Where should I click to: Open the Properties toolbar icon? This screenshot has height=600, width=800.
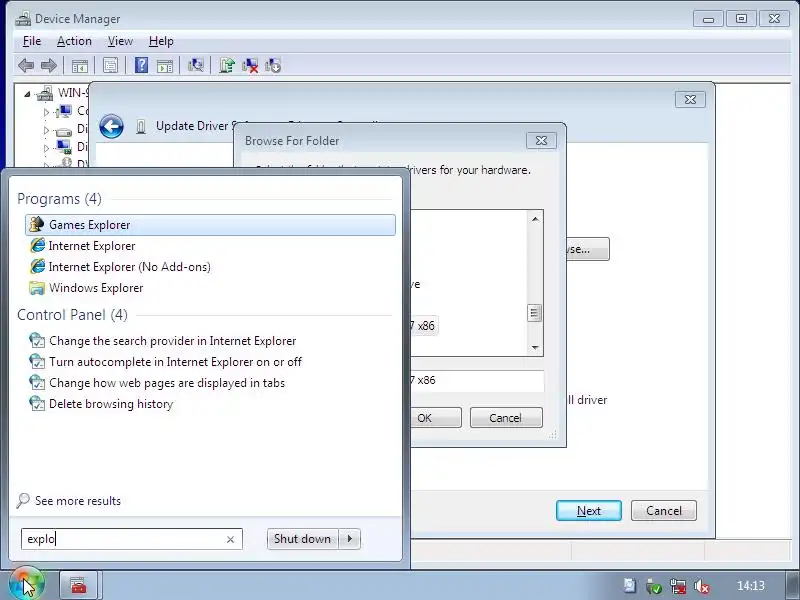110,65
